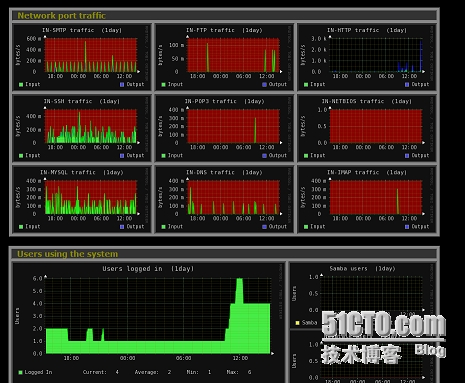Click the blue Output swatch in IN-FTP legend

pos(264,85)
